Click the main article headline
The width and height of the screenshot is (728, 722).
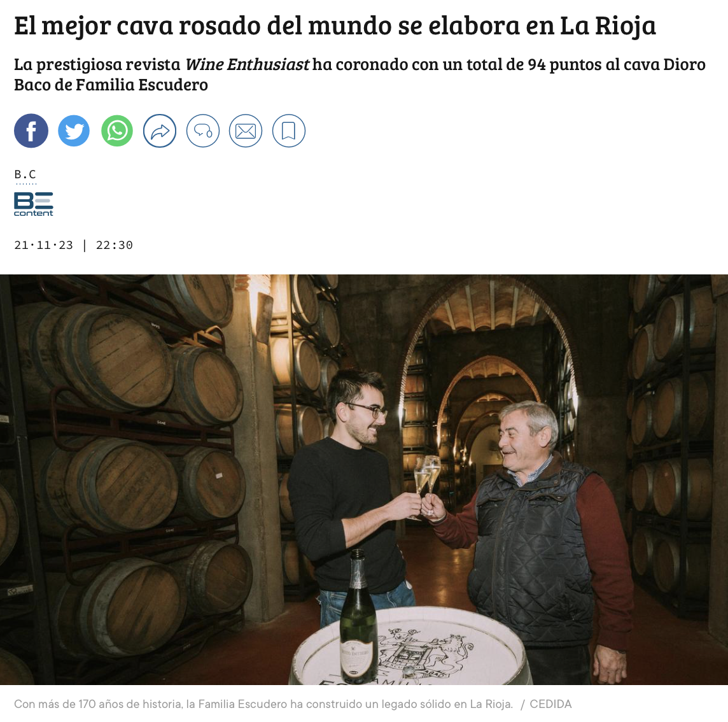coord(335,25)
